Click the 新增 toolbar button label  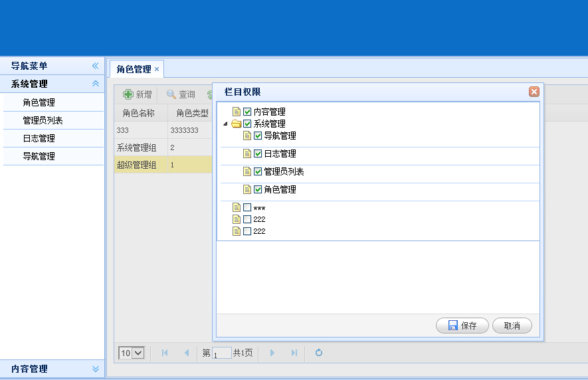(144, 94)
